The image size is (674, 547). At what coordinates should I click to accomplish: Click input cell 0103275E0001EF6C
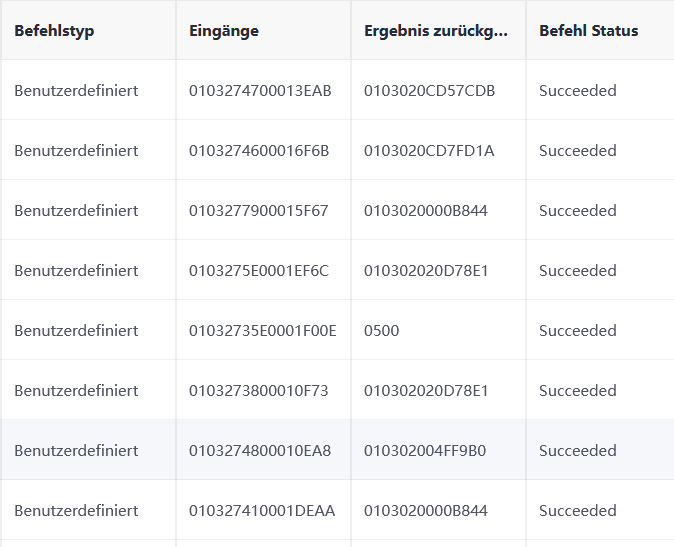tap(259, 271)
